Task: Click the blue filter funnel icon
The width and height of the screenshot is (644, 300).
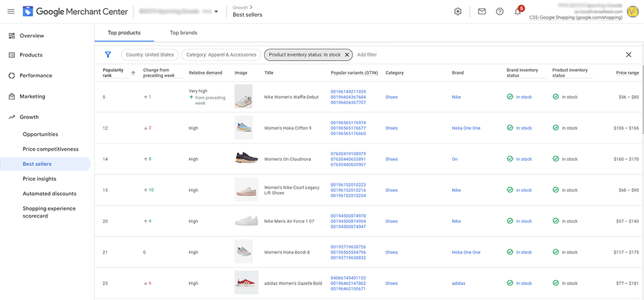Action: click(x=108, y=55)
